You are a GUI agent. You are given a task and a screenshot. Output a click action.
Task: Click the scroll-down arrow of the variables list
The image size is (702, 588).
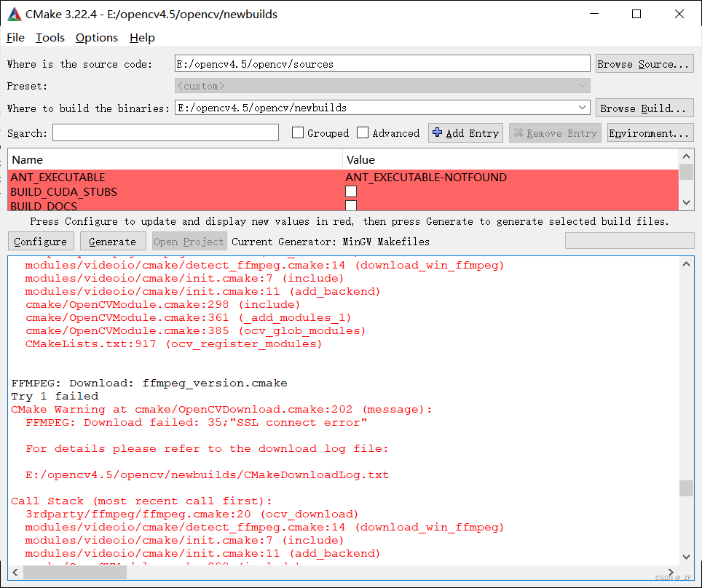pyautogui.click(x=685, y=203)
